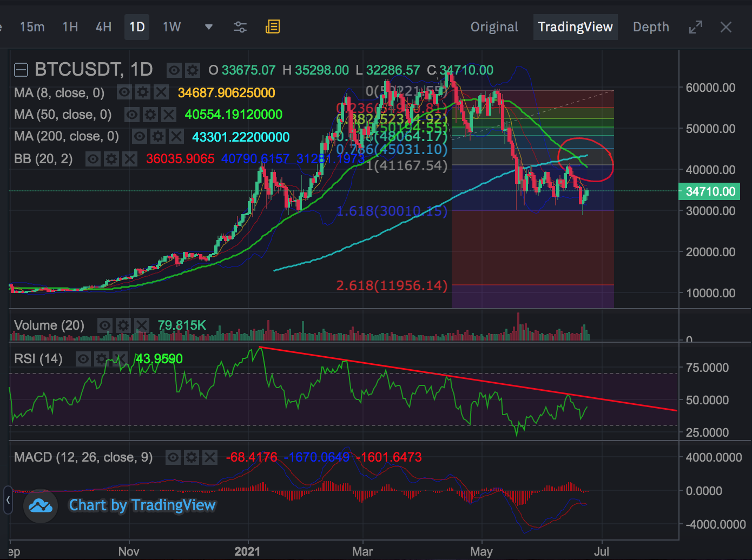Click the 2021 label on time axis
Image resolution: width=752 pixels, height=560 pixels.
[247, 551]
